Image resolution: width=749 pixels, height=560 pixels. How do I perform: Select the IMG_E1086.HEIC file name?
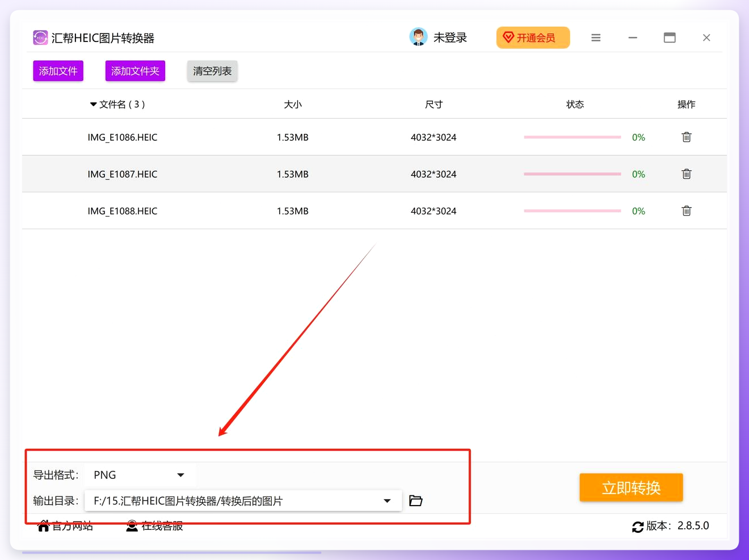coord(123,137)
